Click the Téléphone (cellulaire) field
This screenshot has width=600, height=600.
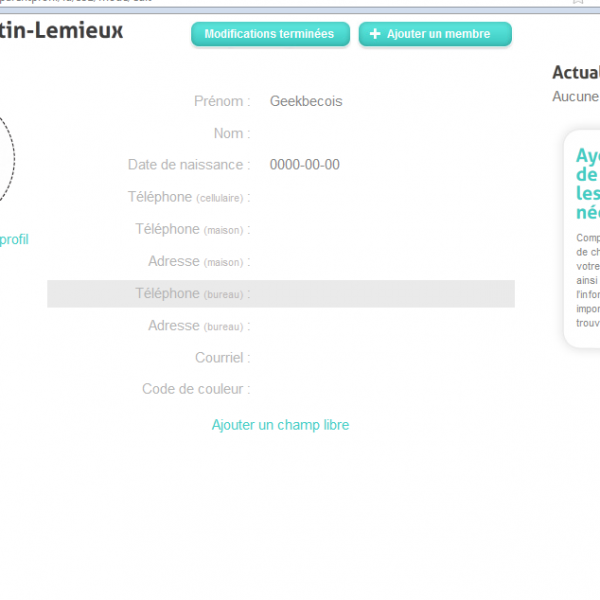380,197
